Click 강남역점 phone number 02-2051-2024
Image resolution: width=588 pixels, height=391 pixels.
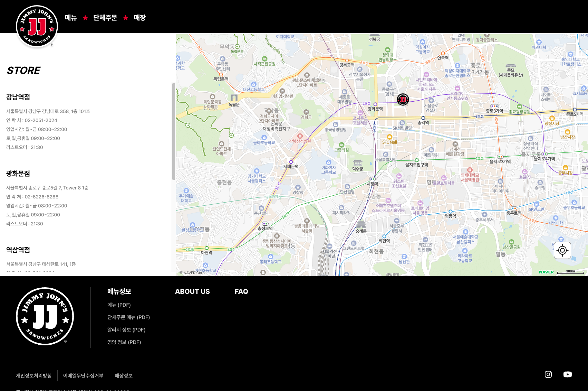[x=41, y=120]
